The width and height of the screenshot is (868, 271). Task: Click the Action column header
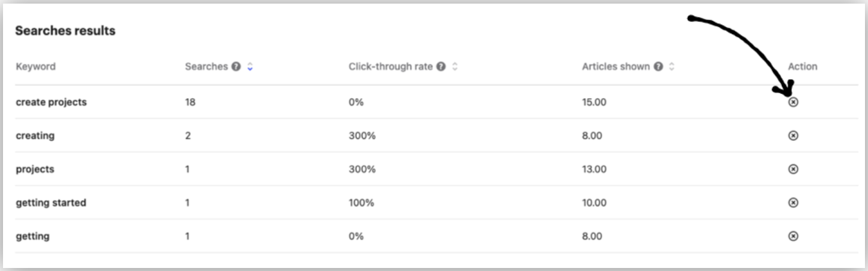point(802,67)
